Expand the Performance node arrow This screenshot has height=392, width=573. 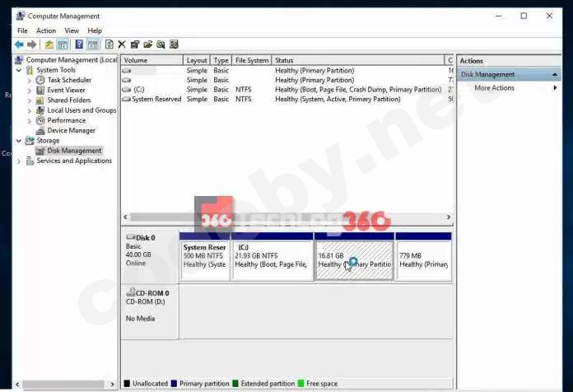click(30, 121)
